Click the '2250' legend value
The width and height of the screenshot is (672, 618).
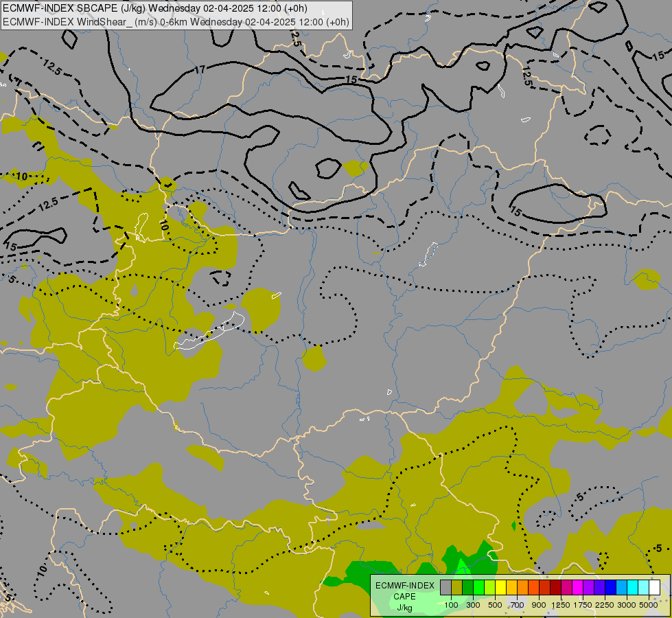pyautogui.click(x=605, y=605)
